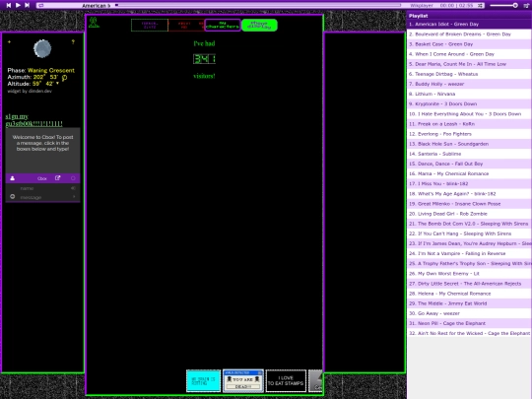Click the login icon next to name field
532x399 pixels.
pos(73,188)
